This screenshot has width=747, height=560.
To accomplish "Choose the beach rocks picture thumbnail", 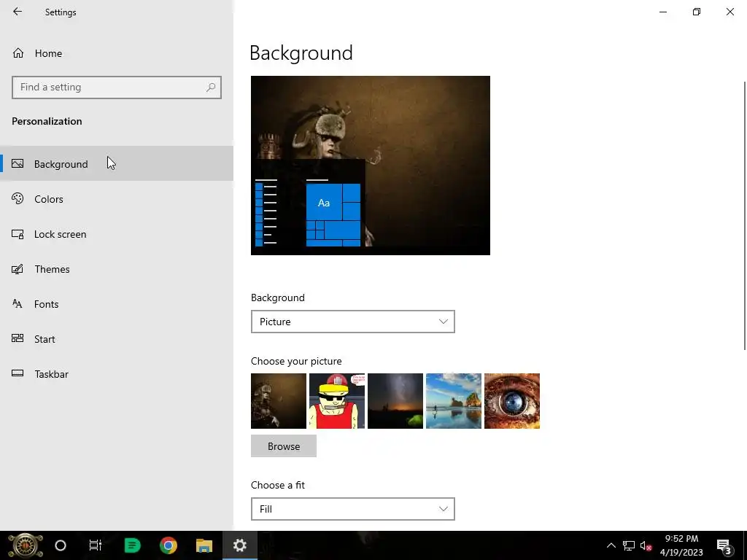I will (454, 401).
